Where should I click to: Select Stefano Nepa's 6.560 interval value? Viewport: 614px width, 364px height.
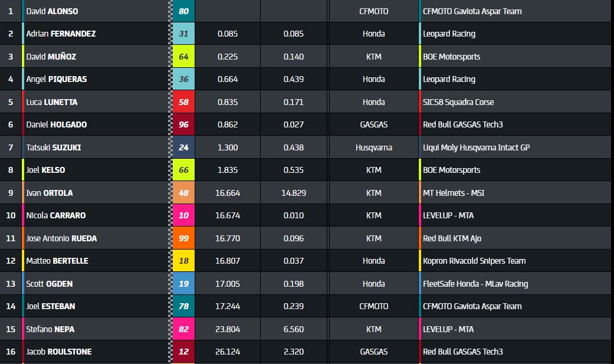coord(293,329)
